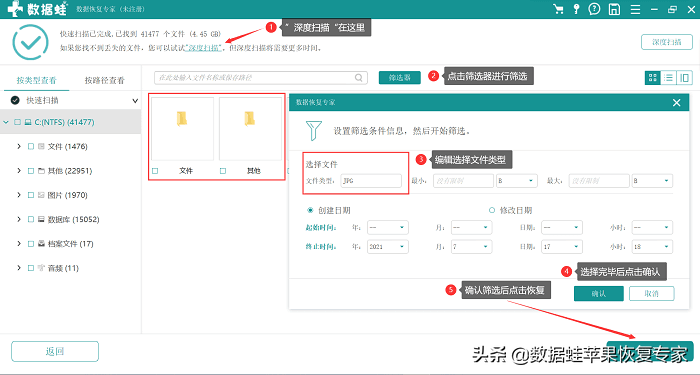Viewport: 700px width, 375px height.
Task: Open the start time month dropdown
Action: pos(471,227)
